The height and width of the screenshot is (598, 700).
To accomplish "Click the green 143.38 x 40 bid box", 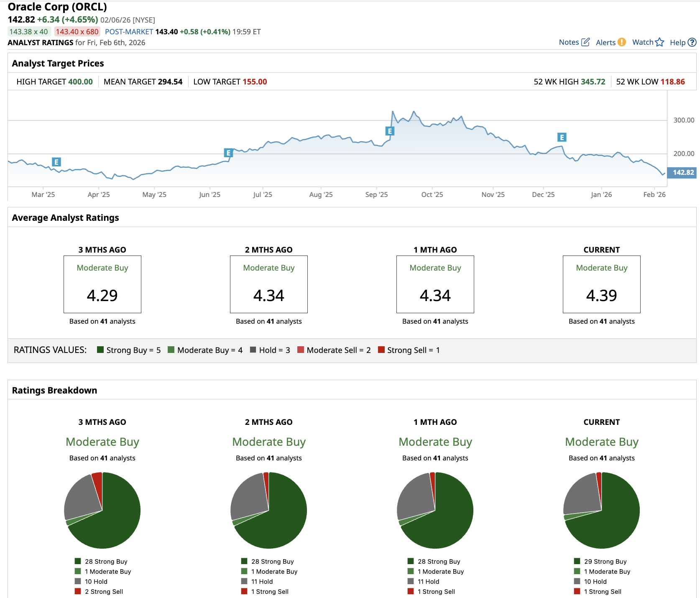I will point(29,32).
